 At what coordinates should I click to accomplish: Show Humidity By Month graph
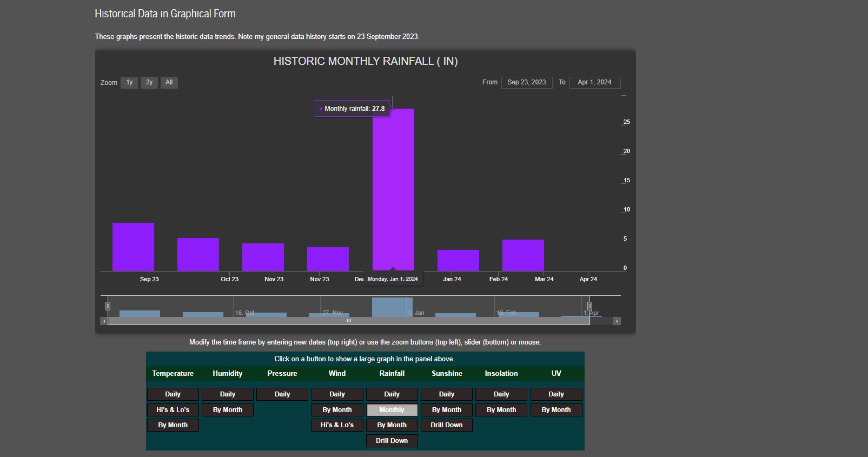click(x=228, y=410)
